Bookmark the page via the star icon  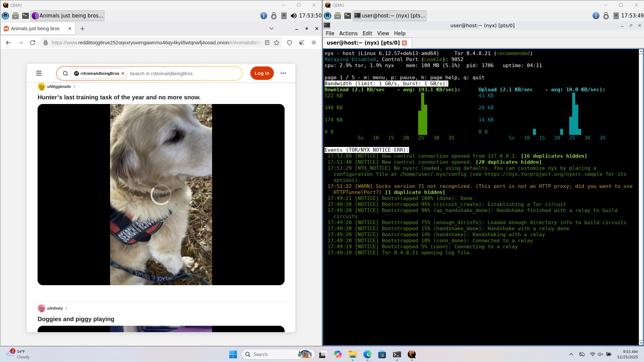pos(277,43)
